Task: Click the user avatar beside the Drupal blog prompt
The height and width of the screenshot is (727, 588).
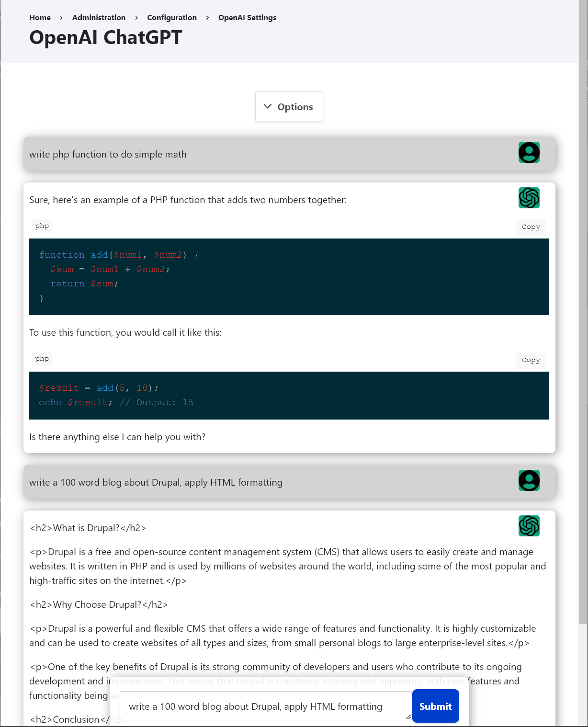Action: click(529, 480)
